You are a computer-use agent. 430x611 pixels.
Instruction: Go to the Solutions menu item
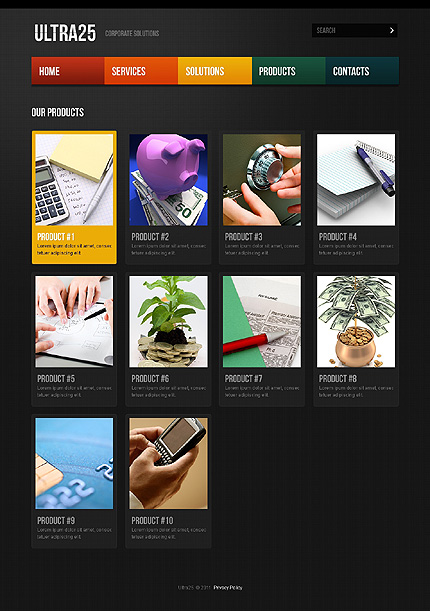[x=215, y=71]
